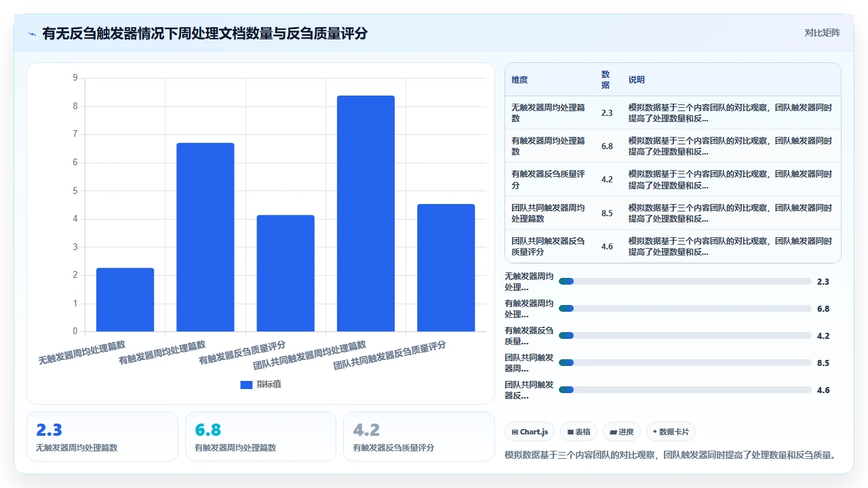
Task: Click table cell 有触发器周均处理篇数
Action: pyautogui.click(x=549, y=146)
